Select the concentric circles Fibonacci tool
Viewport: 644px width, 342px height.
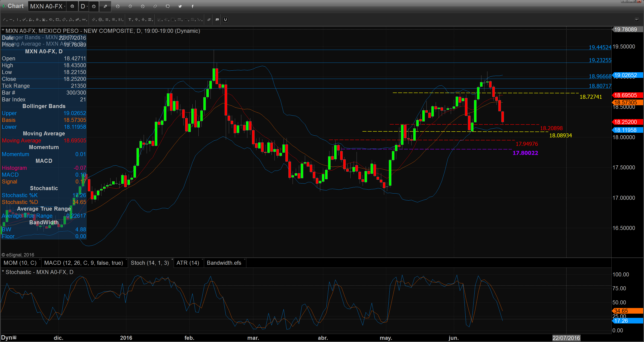pos(100,20)
